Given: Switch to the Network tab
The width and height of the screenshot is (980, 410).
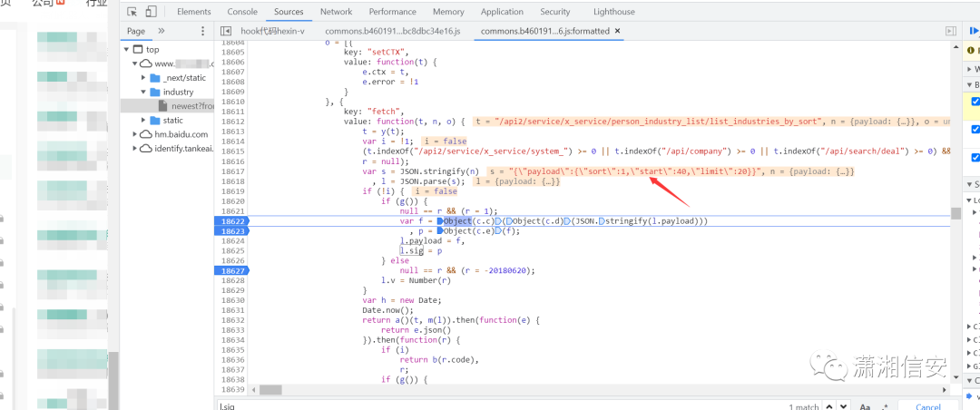Looking at the screenshot, I should 336,12.
